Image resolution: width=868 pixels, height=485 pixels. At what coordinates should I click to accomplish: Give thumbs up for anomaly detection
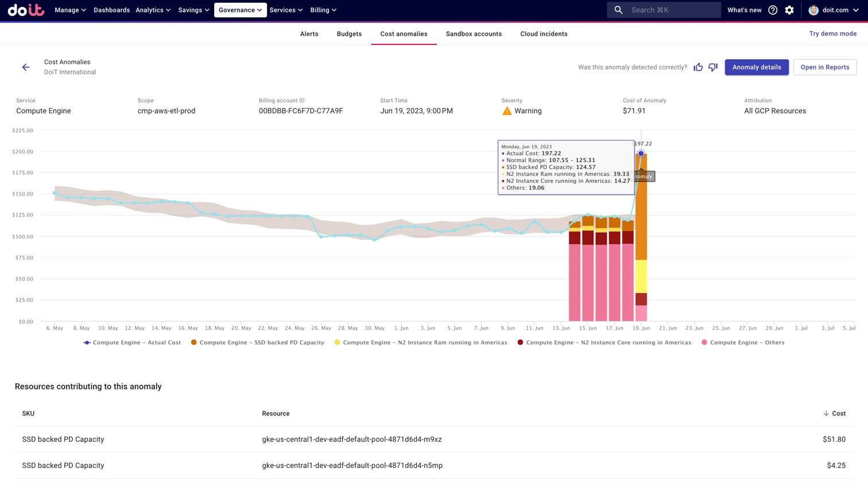tap(698, 67)
